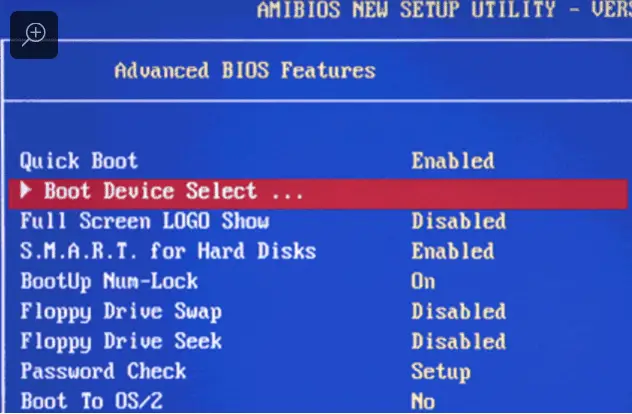632x414 pixels.
Task: Select the BootUp Num-Lock label
Action: (109, 281)
